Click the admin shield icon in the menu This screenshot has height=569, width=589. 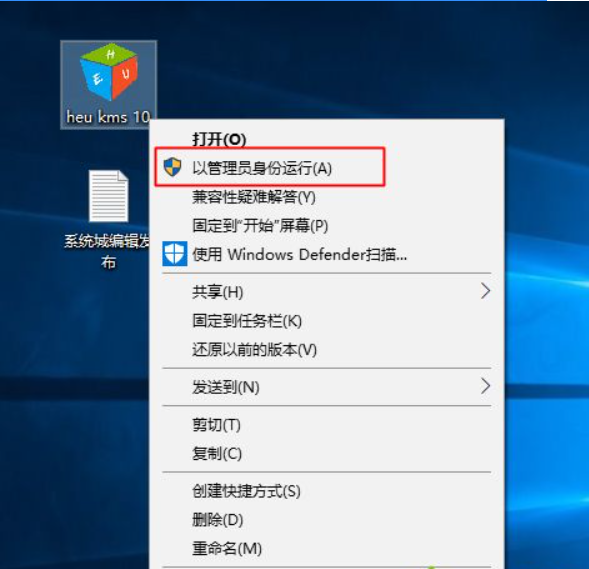(172, 167)
